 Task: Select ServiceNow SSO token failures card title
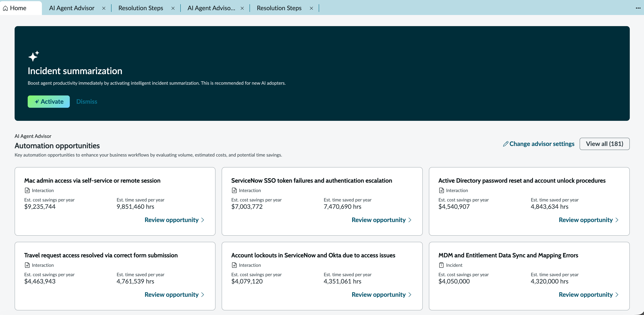[x=311, y=180]
